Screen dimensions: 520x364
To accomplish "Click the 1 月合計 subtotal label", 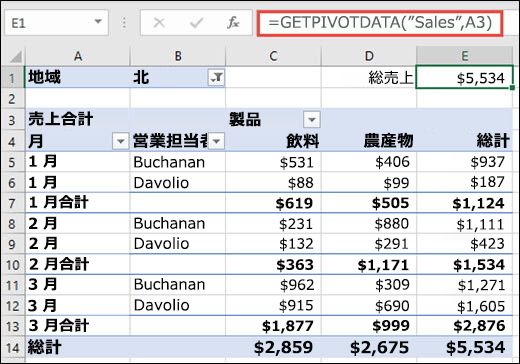I will point(78,203).
